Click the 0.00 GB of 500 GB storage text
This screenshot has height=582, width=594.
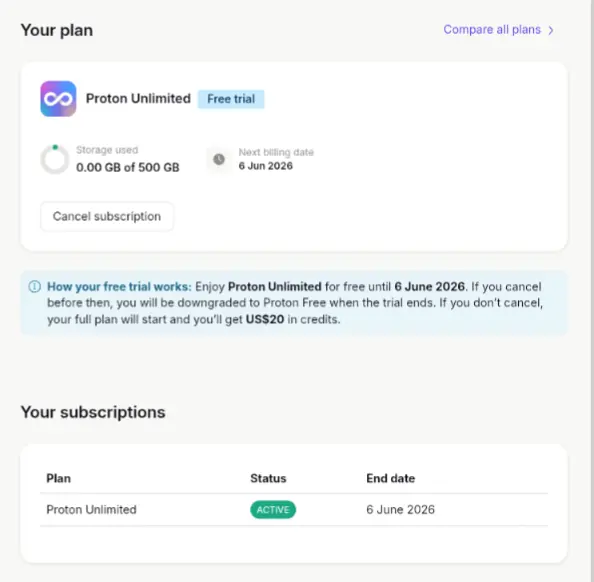(x=128, y=167)
